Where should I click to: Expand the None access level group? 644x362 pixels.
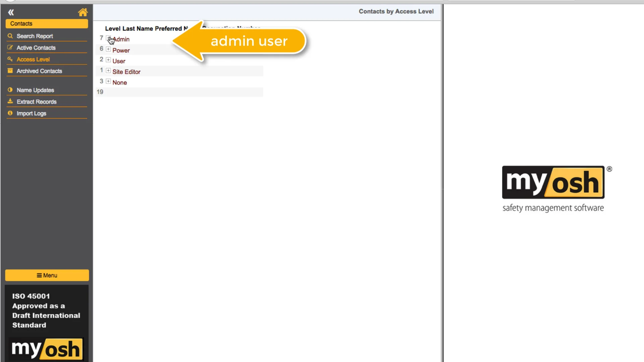(108, 81)
